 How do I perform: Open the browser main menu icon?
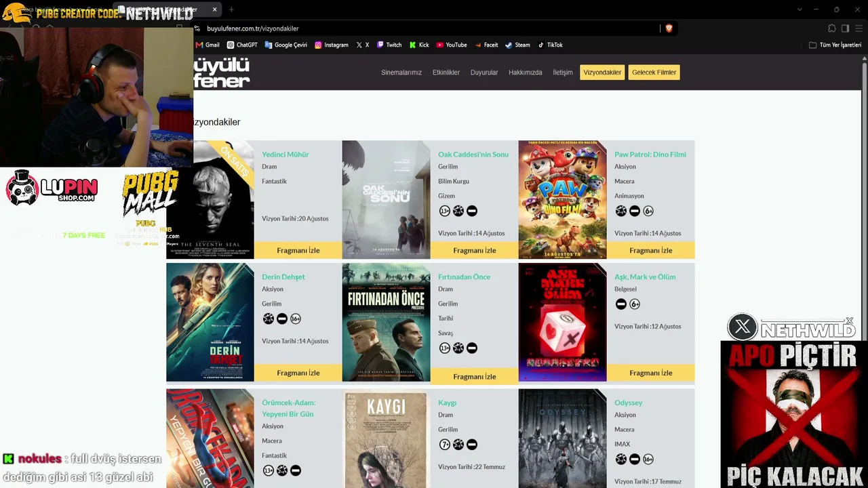[859, 28]
